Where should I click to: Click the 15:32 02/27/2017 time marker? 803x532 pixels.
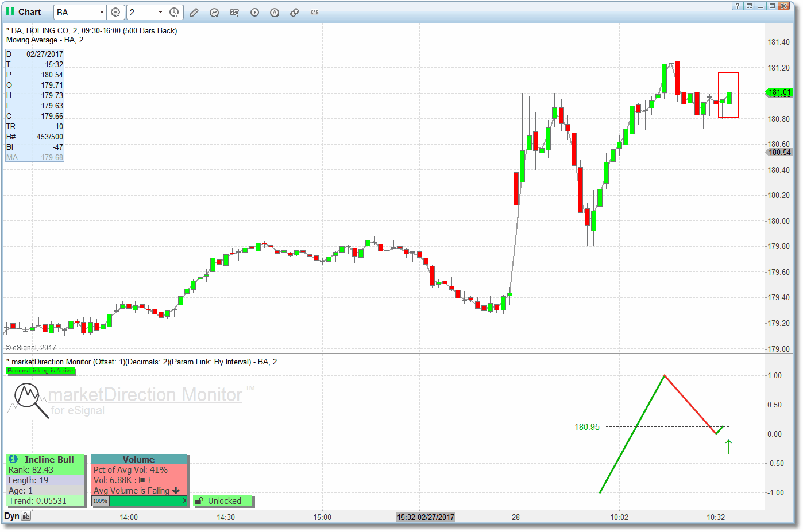[x=426, y=517]
